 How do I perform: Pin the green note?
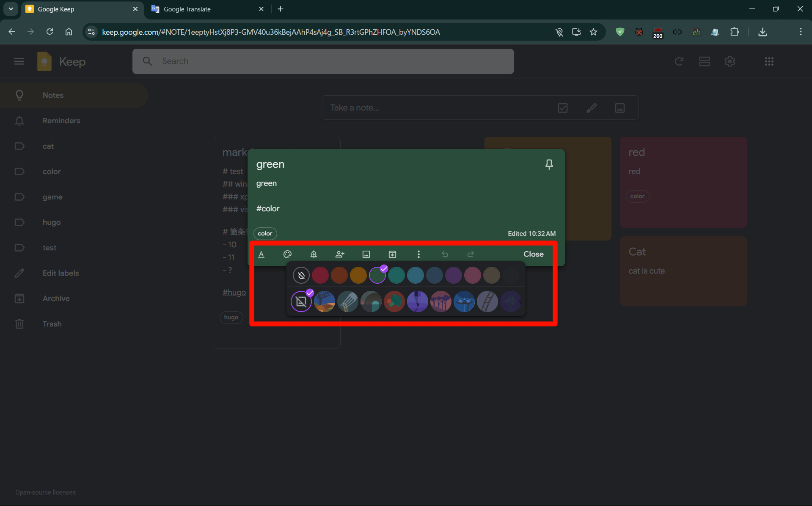[x=549, y=164]
